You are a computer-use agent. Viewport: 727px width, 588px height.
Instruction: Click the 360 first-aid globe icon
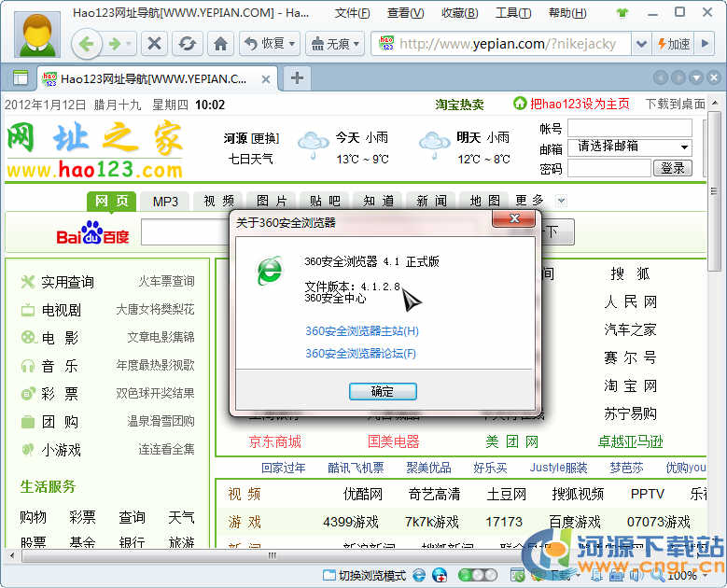[x=440, y=576]
